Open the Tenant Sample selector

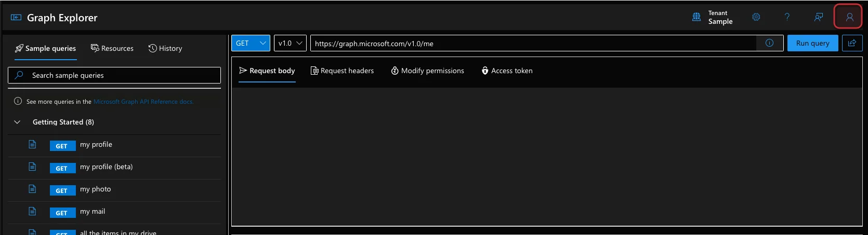click(x=713, y=17)
